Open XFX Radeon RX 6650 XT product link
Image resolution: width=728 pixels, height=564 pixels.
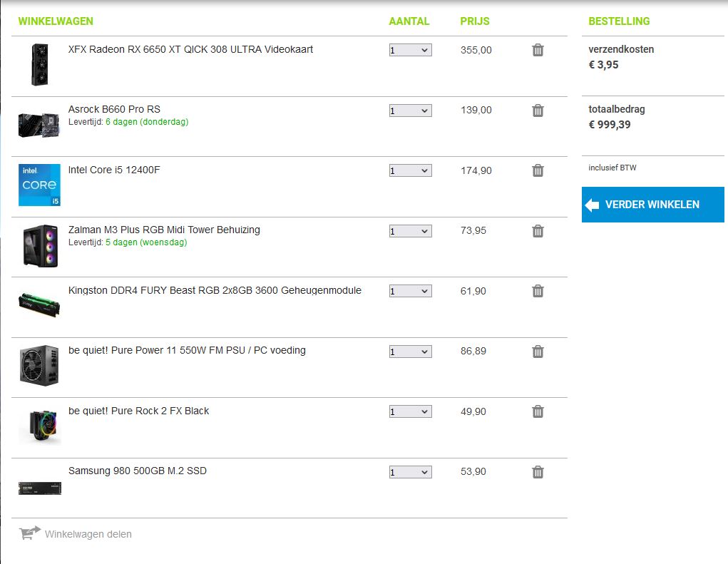(190, 49)
